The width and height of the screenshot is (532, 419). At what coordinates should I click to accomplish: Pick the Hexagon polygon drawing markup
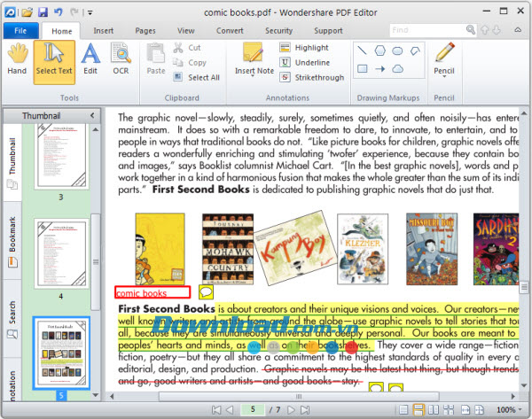(380, 50)
